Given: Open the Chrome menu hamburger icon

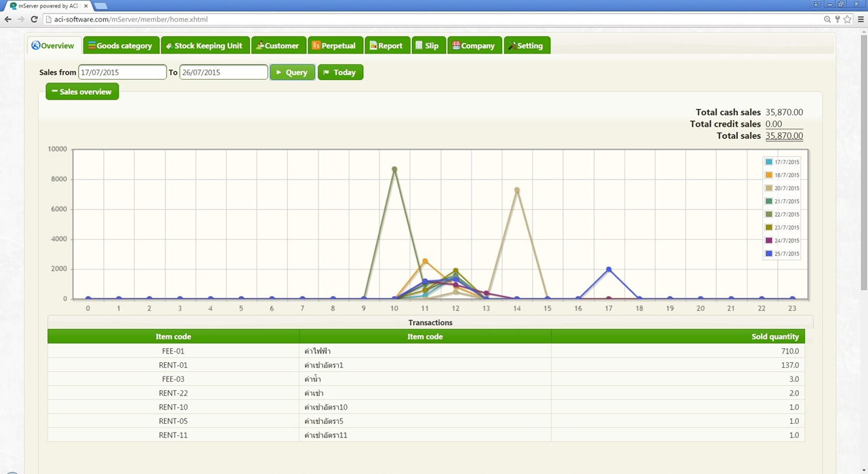Looking at the screenshot, I should click(861, 19).
